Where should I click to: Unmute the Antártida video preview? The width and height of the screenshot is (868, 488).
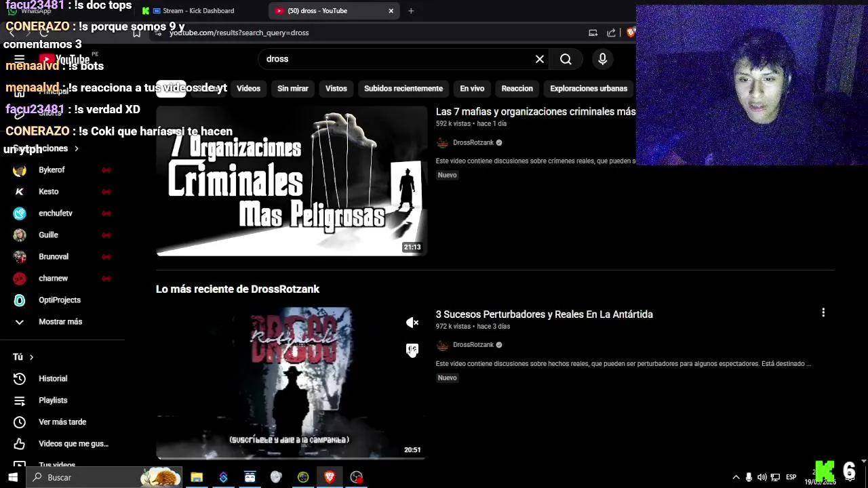(x=412, y=323)
